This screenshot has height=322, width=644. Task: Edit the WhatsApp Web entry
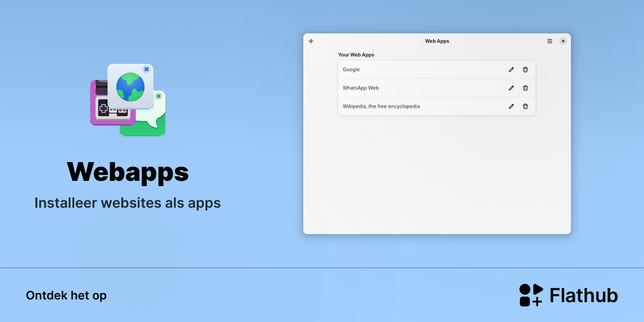coord(511,88)
